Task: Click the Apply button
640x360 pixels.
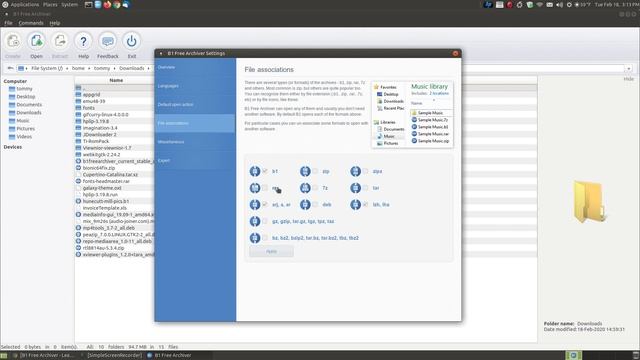Action: tap(271, 251)
